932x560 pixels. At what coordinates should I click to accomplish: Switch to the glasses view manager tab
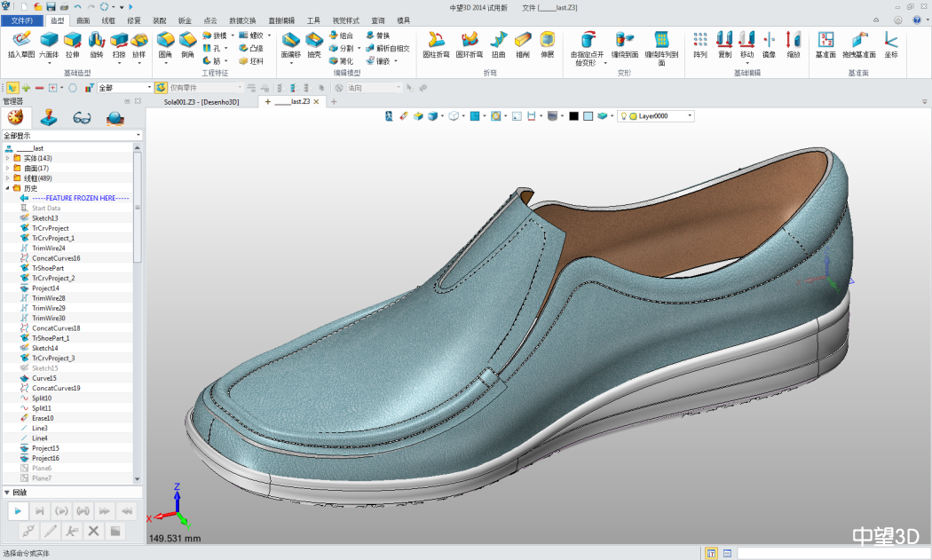[83, 118]
